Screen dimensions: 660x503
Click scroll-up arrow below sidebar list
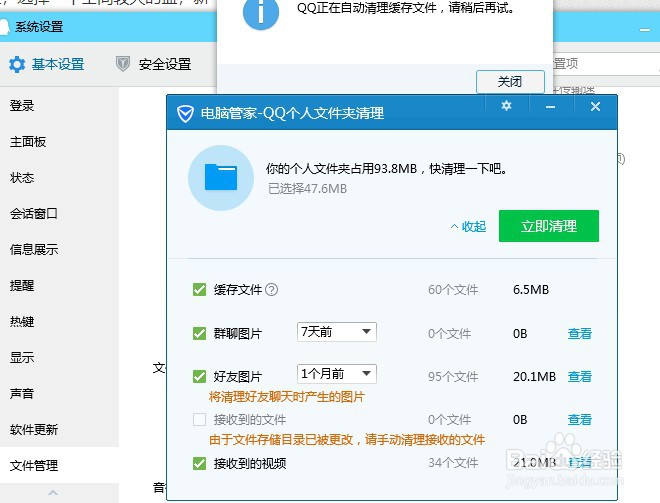(x=53, y=492)
